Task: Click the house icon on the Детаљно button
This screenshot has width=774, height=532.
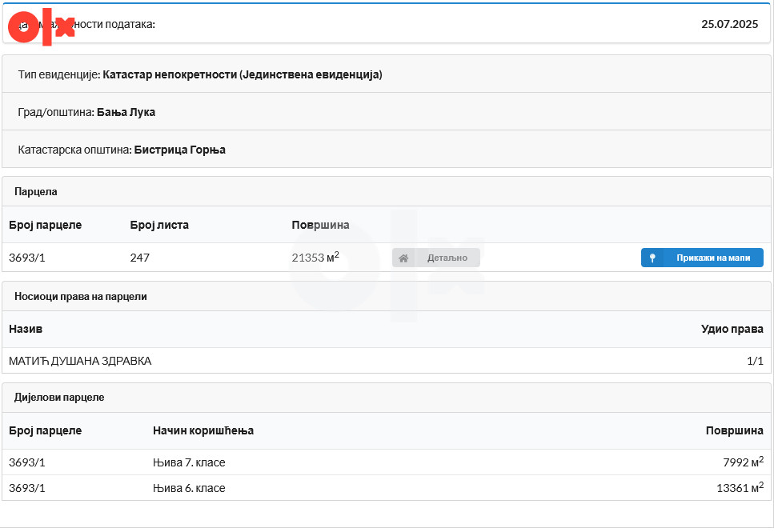Action: click(x=403, y=258)
